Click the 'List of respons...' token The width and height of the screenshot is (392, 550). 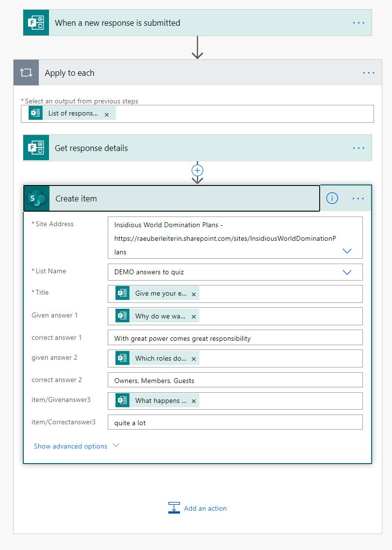tap(73, 113)
